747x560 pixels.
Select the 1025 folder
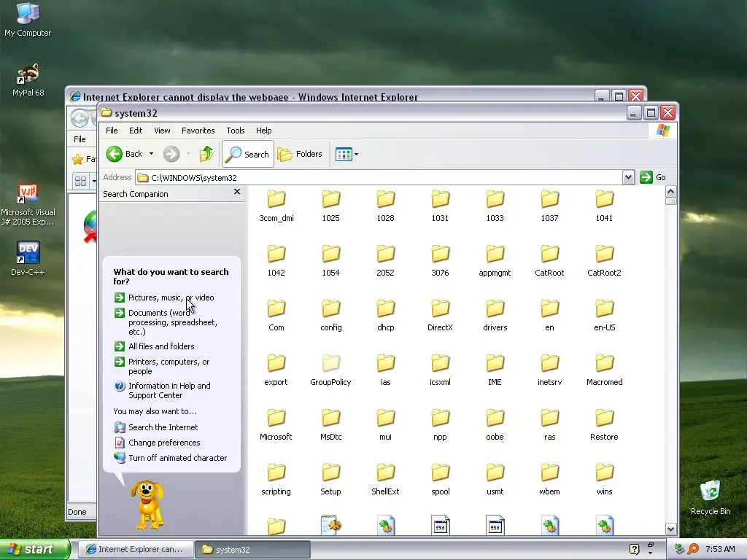click(x=330, y=206)
